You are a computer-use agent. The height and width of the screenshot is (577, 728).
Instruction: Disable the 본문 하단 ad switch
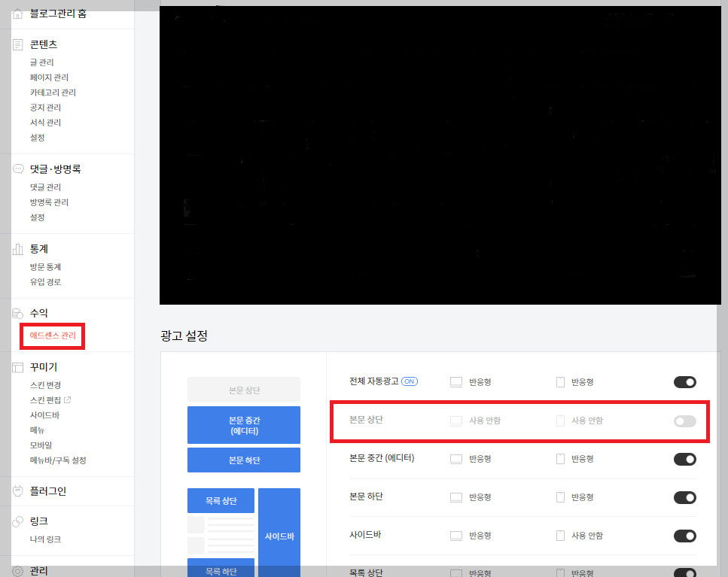pyautogui.click(x=685, y=498)
